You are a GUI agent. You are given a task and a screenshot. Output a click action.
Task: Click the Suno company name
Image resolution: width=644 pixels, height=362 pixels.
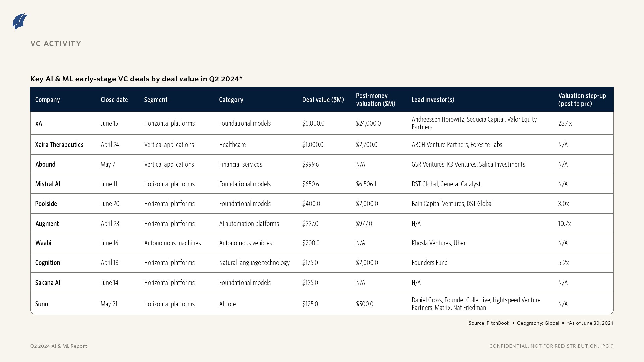[42, 304]
